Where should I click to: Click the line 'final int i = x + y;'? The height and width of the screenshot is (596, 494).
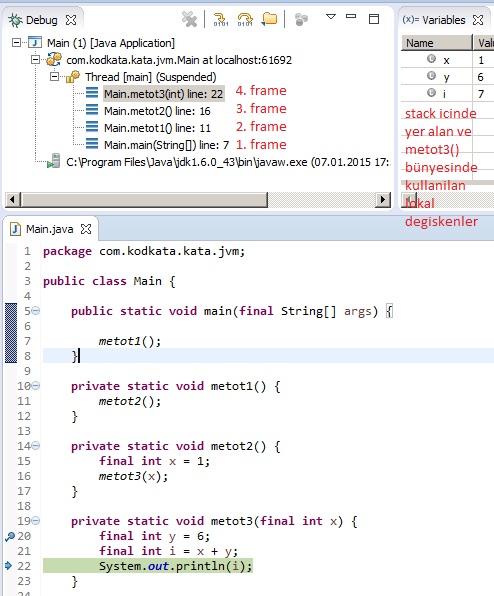pos(168,551)
